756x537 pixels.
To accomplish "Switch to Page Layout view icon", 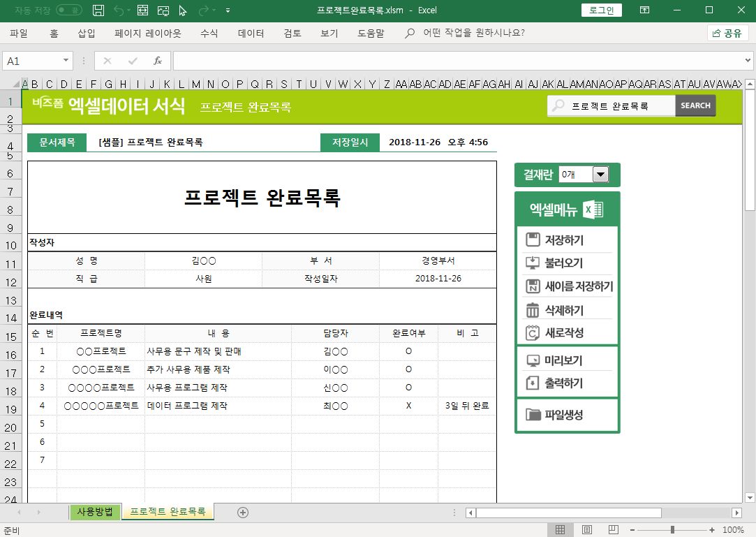I will (587, 530).
